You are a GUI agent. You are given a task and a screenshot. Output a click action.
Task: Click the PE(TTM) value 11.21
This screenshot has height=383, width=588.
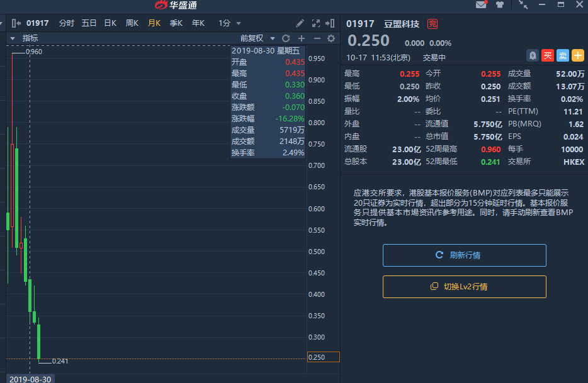pyautogui.click(x=573, y=112)
